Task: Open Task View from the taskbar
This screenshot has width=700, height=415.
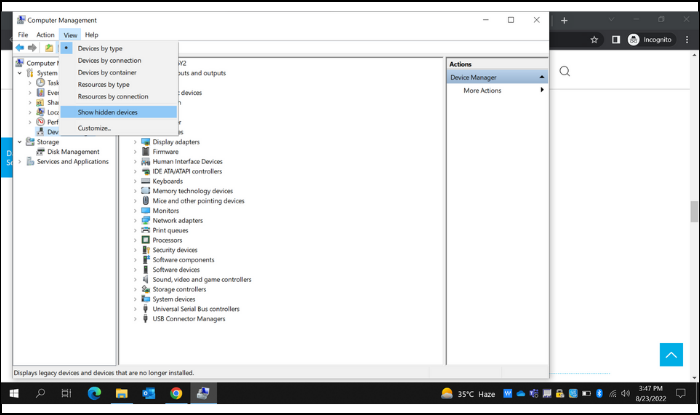Action: (x=66, y=393)
